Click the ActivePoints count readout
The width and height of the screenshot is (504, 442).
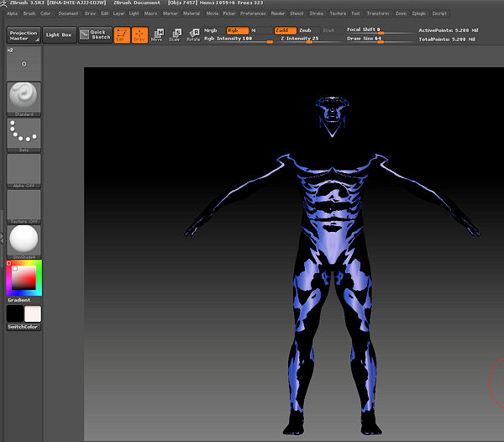coord(448,30)
